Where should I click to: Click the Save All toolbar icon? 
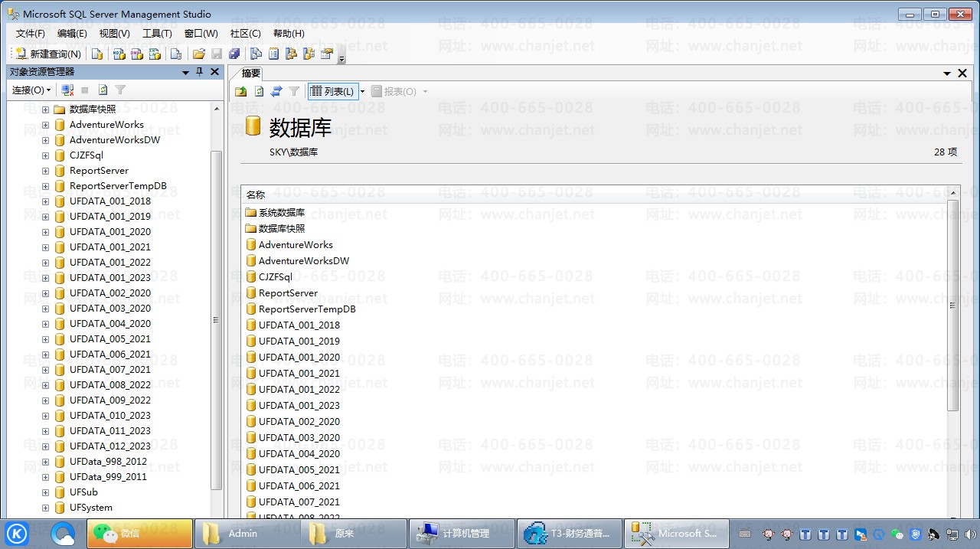click(x=234, y=54)
